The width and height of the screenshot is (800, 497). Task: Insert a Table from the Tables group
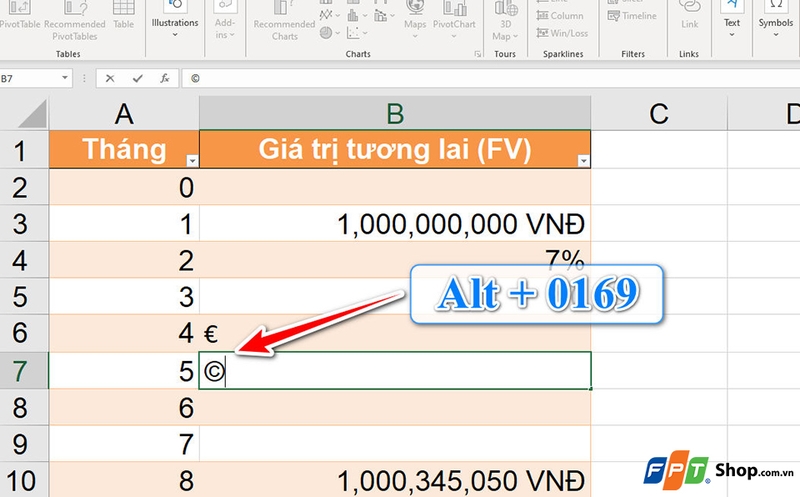(123, 15)
